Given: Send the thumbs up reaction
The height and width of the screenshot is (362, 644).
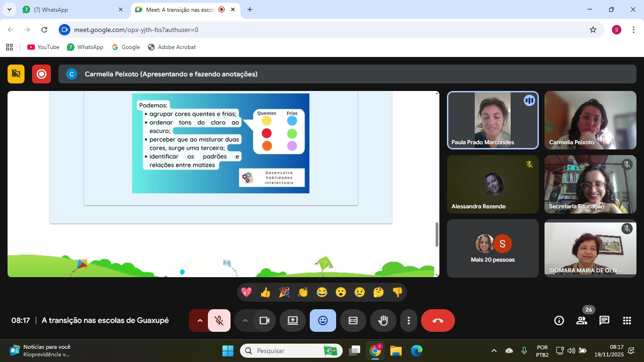Looking at the screenshot, I should (x=265, y=292).
